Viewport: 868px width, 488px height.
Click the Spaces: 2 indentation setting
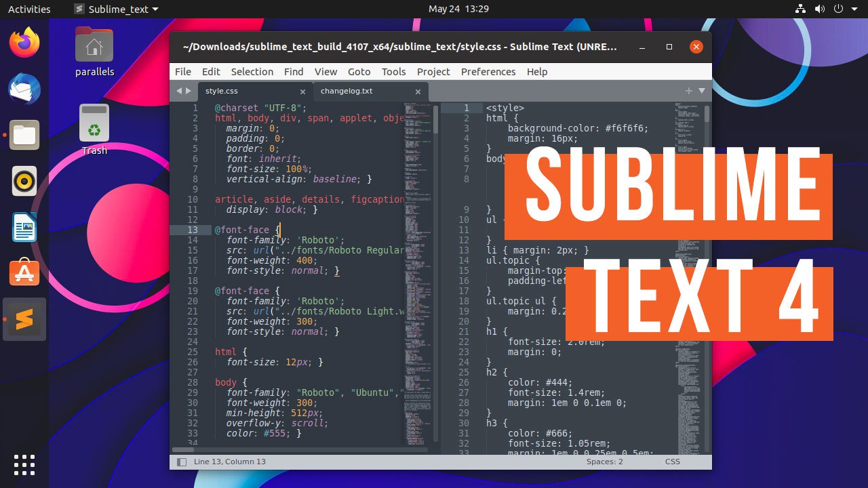(605, 462)
